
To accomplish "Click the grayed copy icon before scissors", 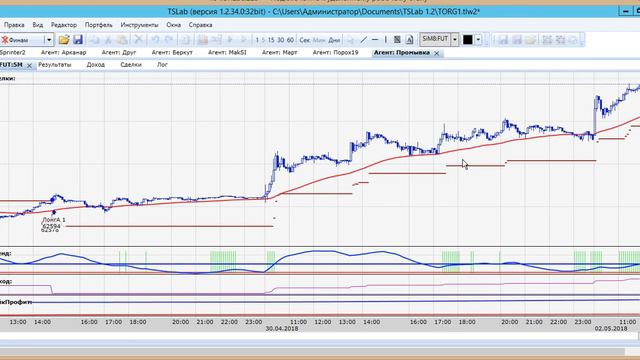I will [95, 40].
